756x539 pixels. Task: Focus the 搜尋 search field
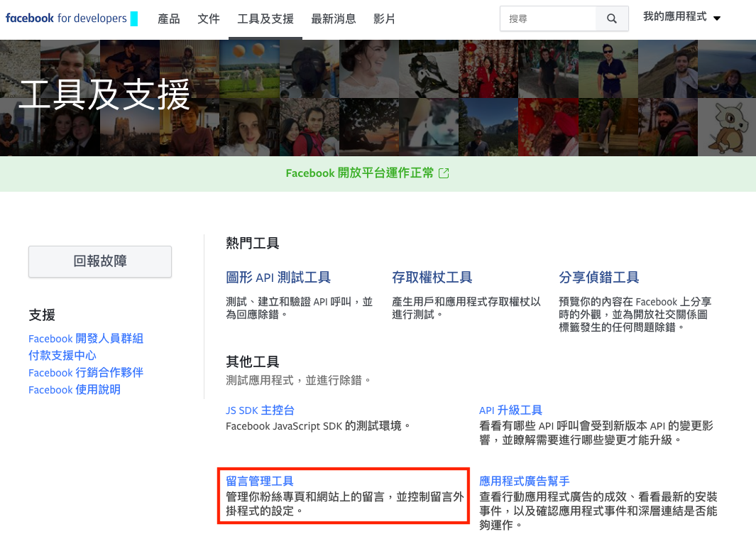pyautogui.click(x=548, y=19)
